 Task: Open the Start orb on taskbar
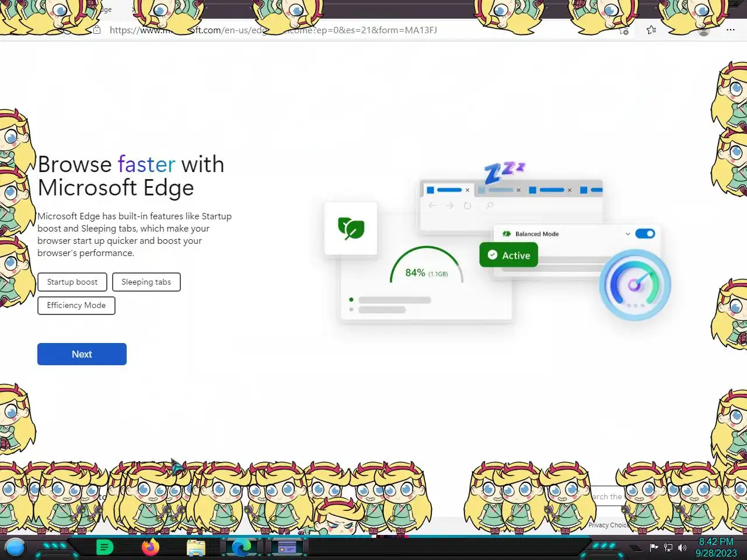pos(15,547)
